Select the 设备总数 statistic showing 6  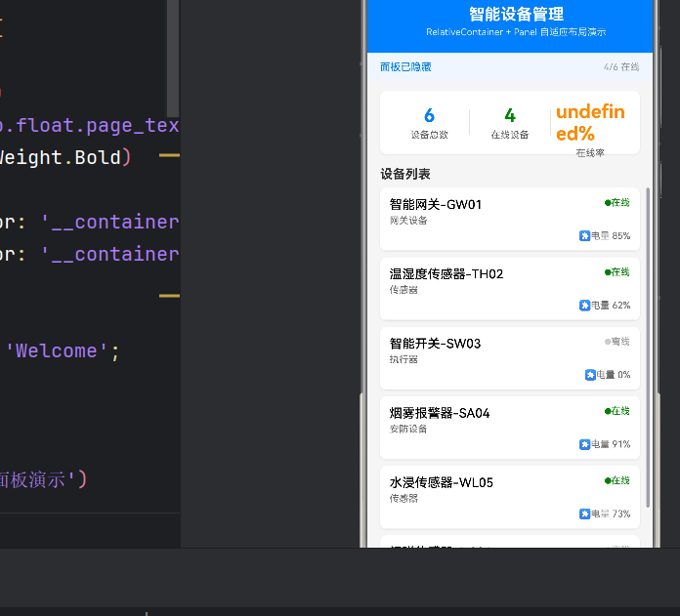[429, 123]
